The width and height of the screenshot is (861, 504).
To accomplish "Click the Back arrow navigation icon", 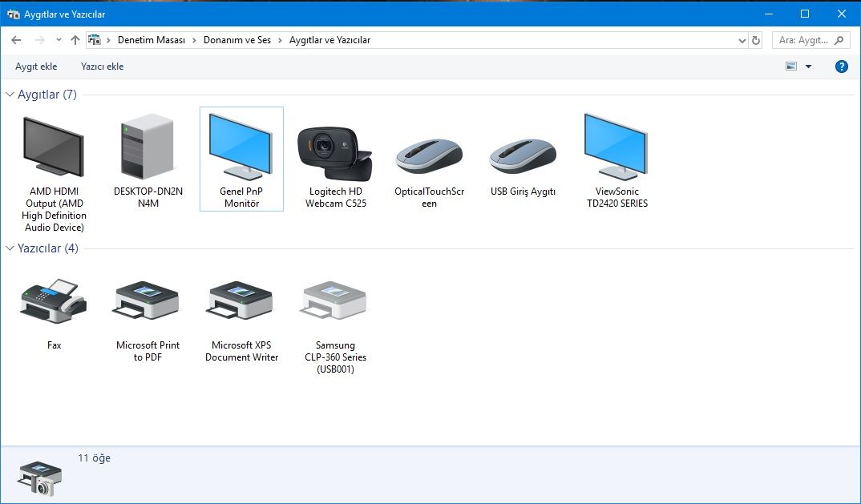I will [x=16, y=40].
